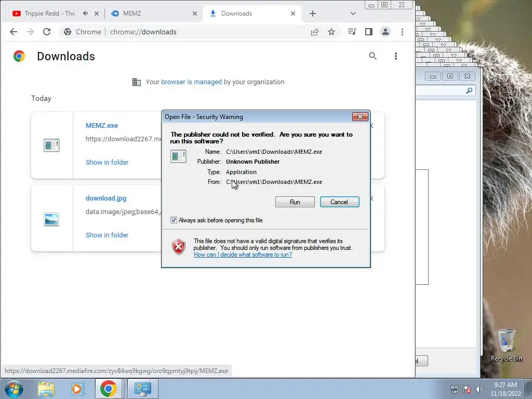Open the clock showing 9:27 AM
The image size is (532, 399).
click(x=506, y=389)
